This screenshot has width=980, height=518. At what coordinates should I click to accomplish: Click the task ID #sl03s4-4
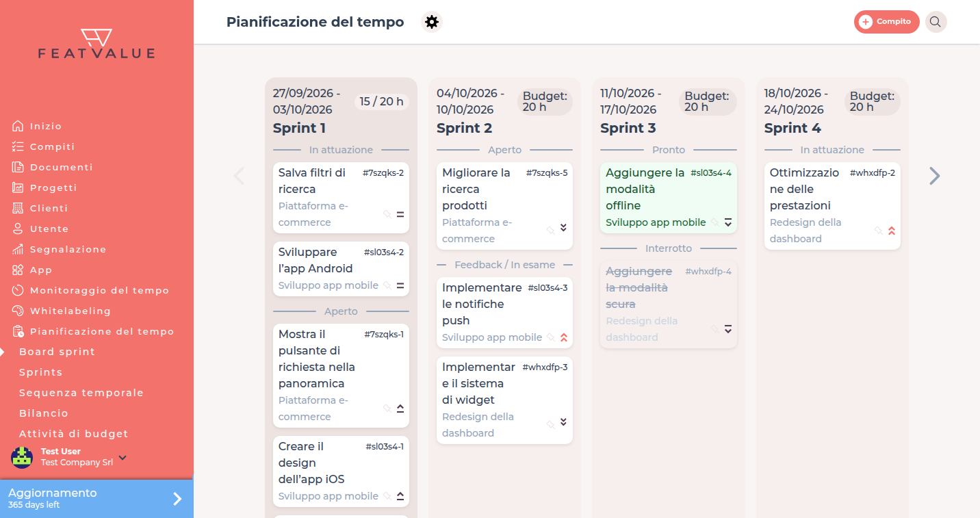pyautogui.click(x=711, y=173)
